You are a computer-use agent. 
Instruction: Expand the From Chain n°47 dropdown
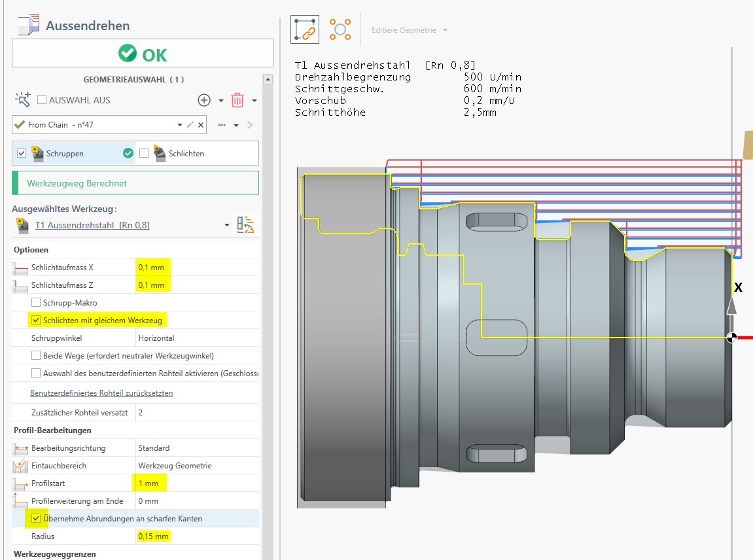click(180, 124)
